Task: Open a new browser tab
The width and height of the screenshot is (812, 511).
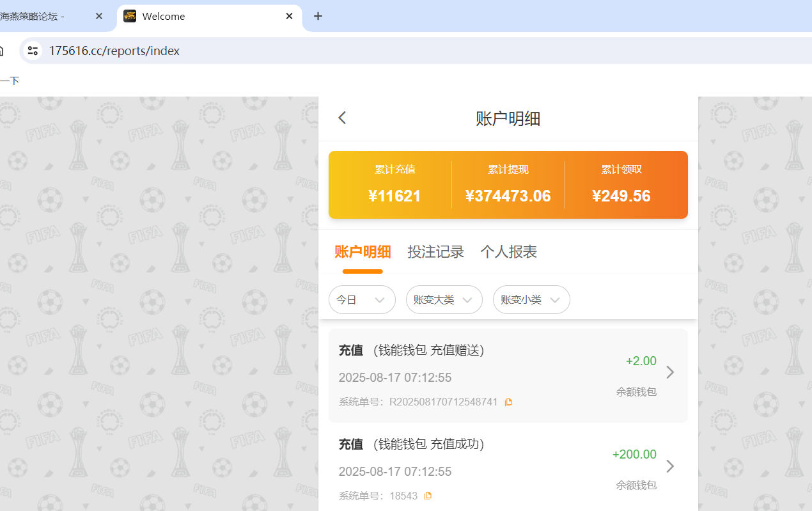Action: (x=318, y=16)
